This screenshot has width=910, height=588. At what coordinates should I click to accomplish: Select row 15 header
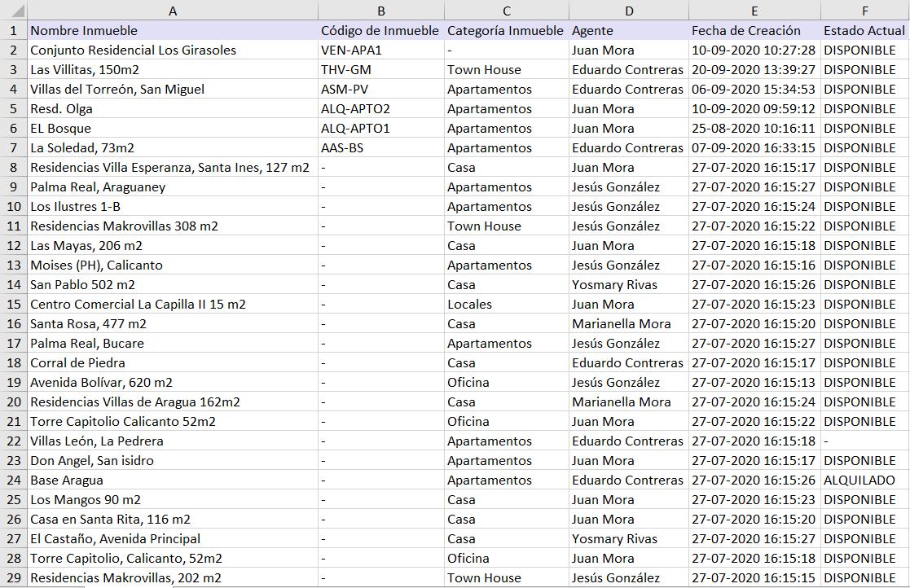tap(13, 304)
